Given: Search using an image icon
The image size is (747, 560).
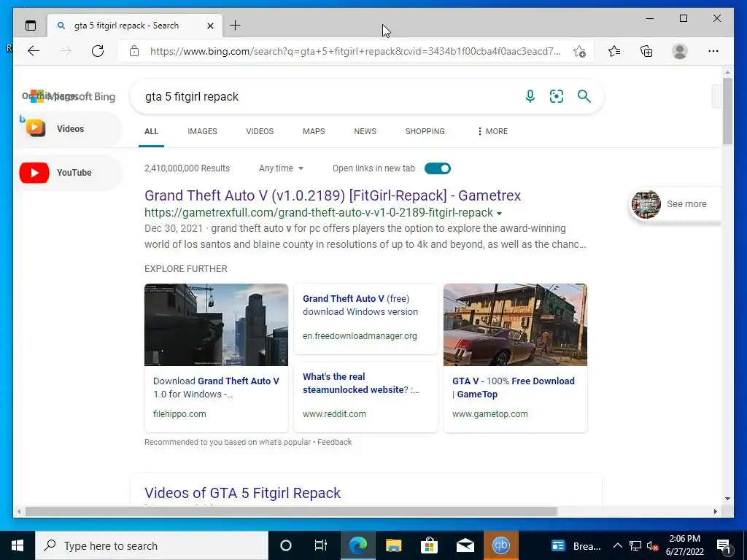Looking at the screenshot, I should click(x=557, y=96).
